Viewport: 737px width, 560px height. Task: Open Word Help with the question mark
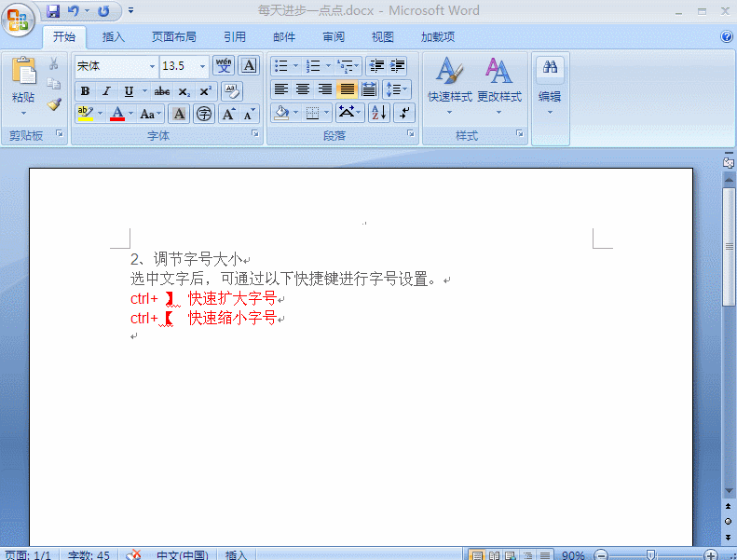coord(726,36)
